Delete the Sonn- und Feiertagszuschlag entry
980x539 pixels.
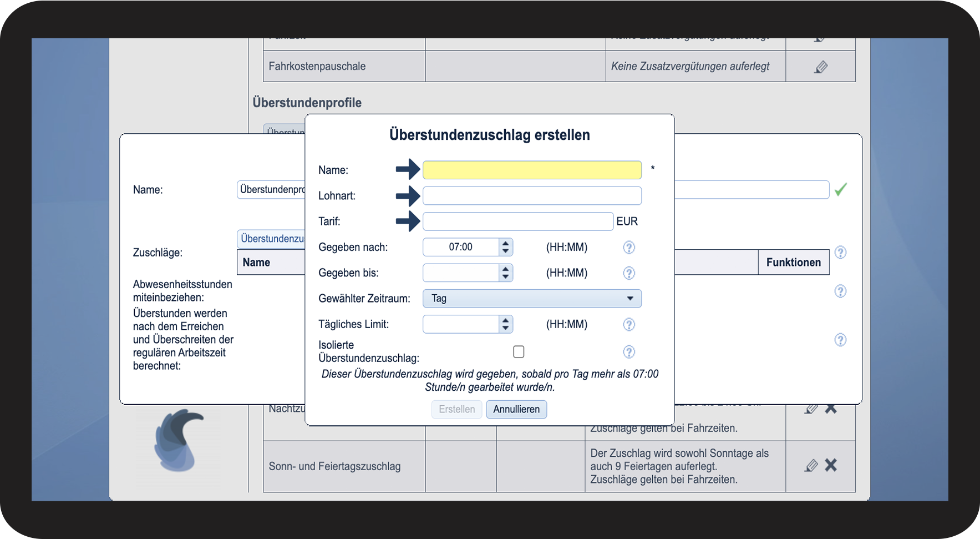coord(831,465)
